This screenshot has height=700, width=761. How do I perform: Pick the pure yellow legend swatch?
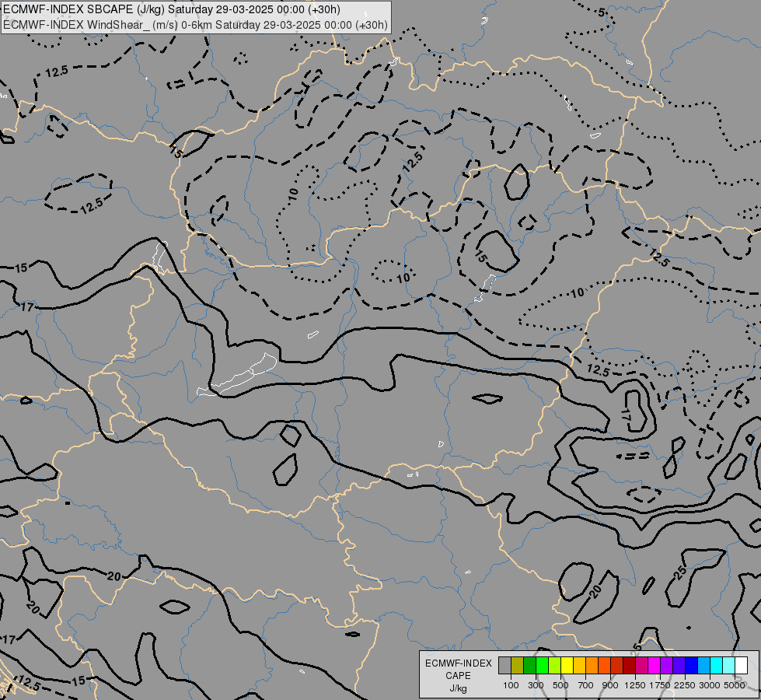[x=567, y=665]
